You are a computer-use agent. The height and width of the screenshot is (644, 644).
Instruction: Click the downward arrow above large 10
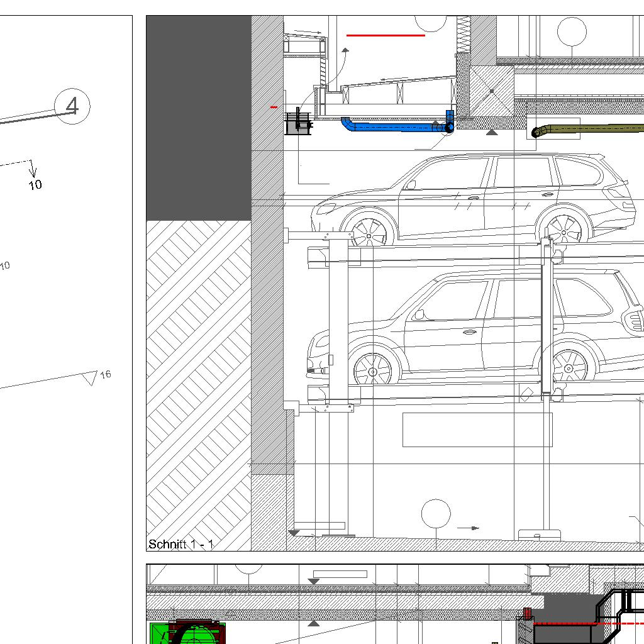[33, 170]
